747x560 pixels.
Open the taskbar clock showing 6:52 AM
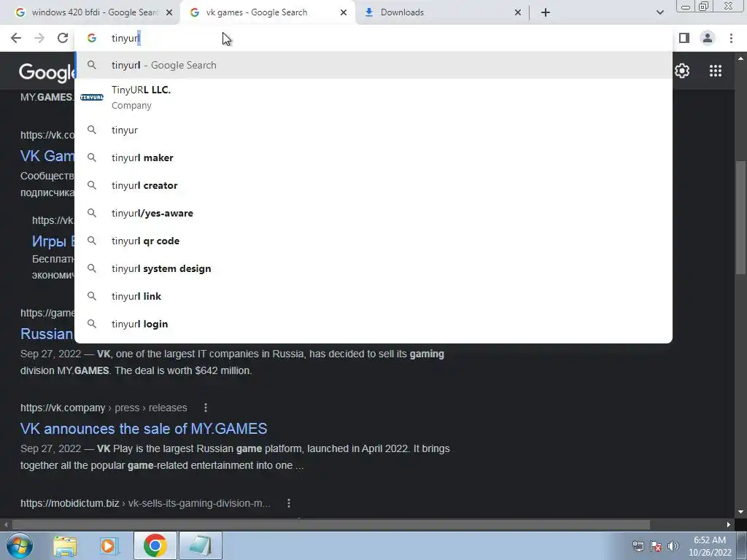[x=710, y=546]
